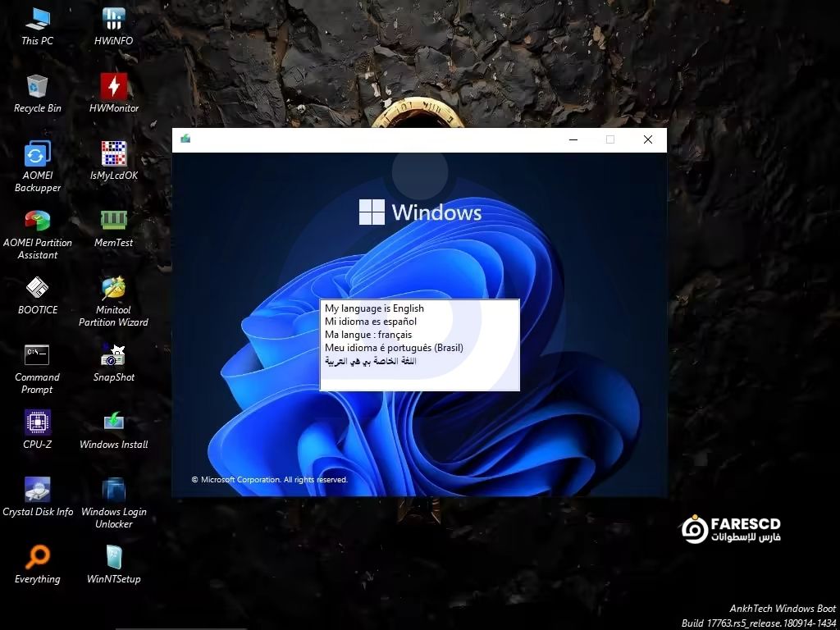
Task: Open the SnapShot desktop icon
Action: tap(113, 355)
